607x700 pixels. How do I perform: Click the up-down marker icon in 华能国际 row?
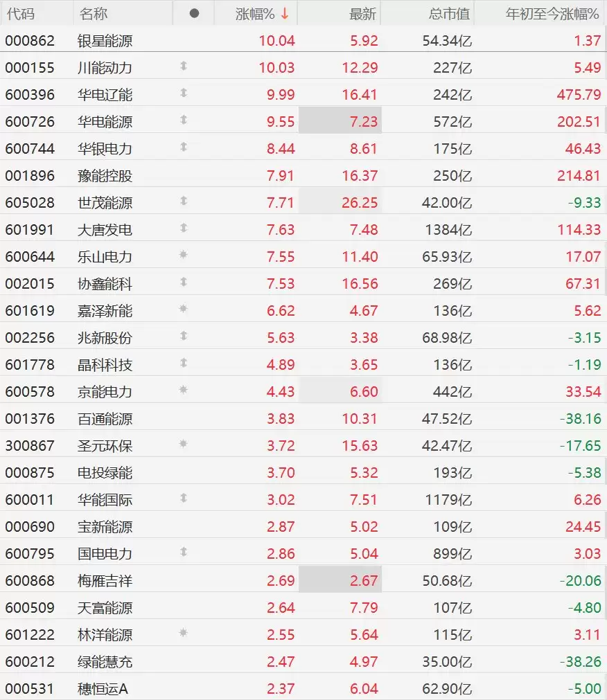[184, 498]
